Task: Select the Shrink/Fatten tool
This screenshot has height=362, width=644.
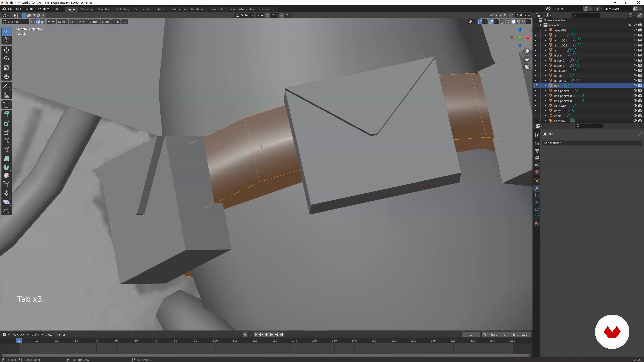Action: [6, 193]
